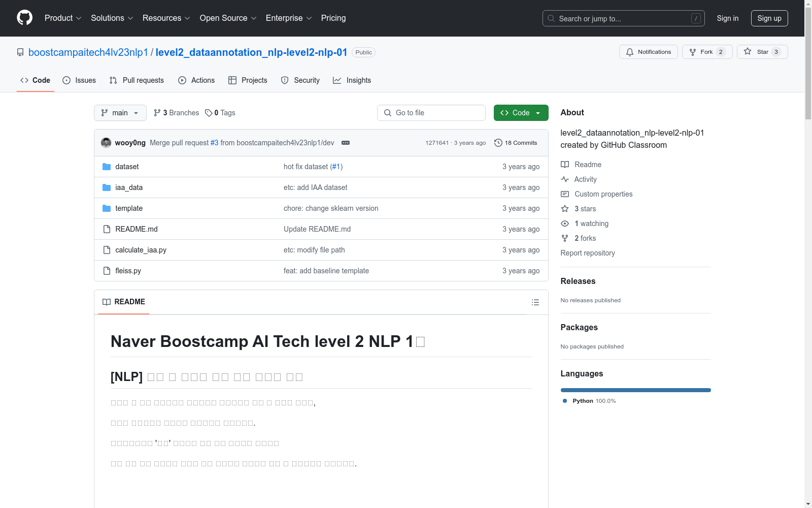Expand the Resources menu
Viewport: 812px width, 508px height.
(166, 18)
